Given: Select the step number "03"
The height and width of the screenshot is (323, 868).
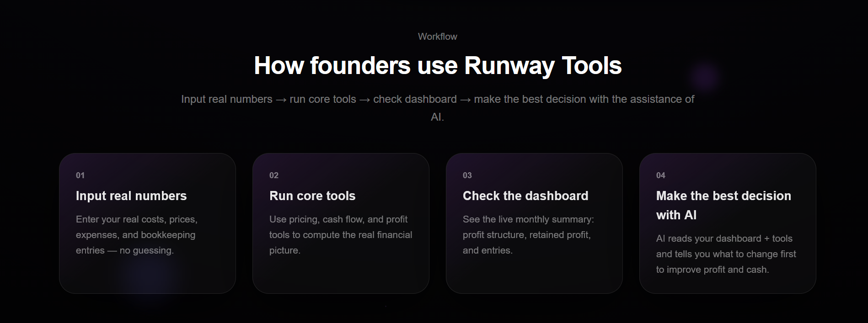Looking at the screenshot, I should (467, 175).
